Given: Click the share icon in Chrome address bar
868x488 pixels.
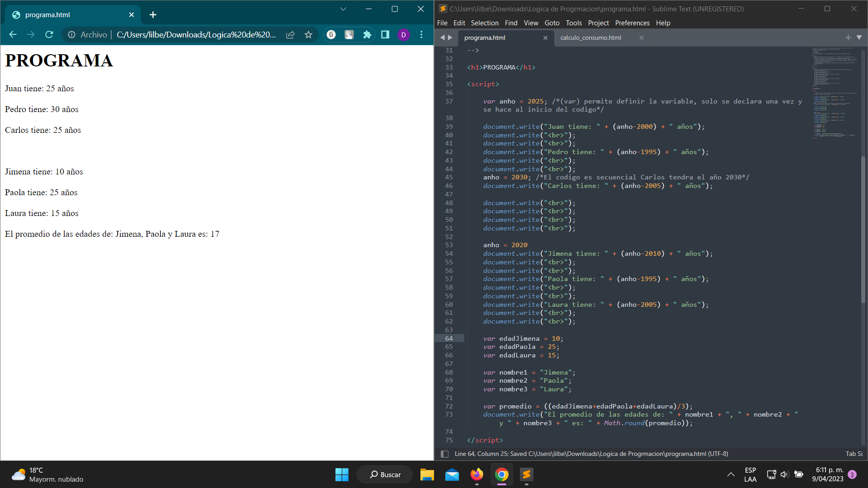Looking at the screenshot, I should [290, 35].
